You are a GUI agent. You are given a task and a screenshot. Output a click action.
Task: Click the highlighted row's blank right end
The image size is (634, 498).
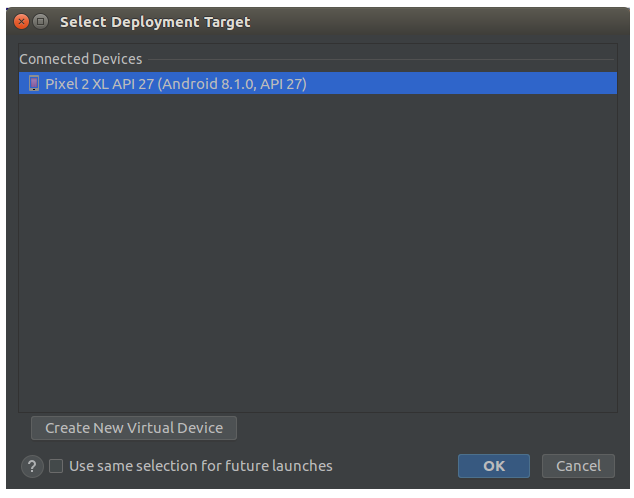coord(500,84)
